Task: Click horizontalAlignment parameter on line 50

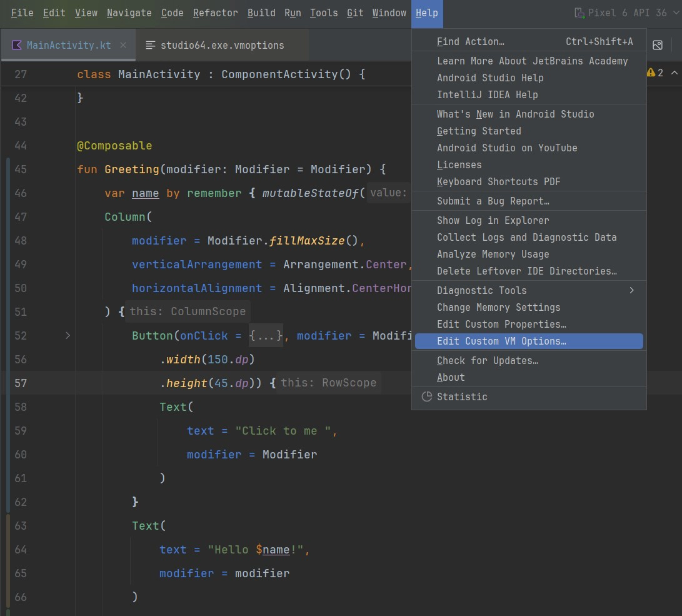Action: (x=197, y=288)
